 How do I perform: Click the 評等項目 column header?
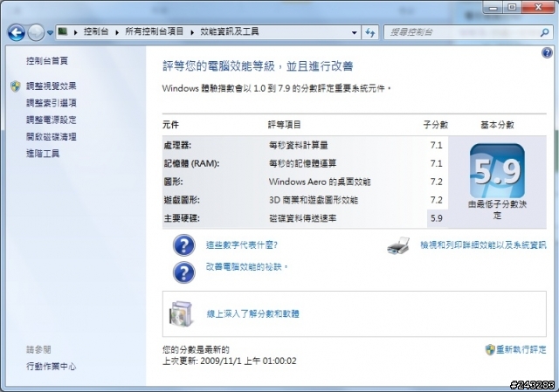pos(285,125)
